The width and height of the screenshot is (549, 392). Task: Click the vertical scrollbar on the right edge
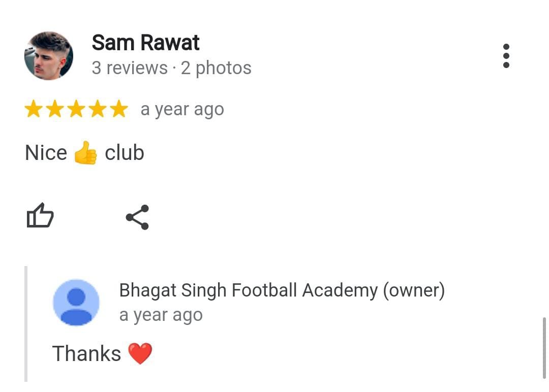pos(544,348)
